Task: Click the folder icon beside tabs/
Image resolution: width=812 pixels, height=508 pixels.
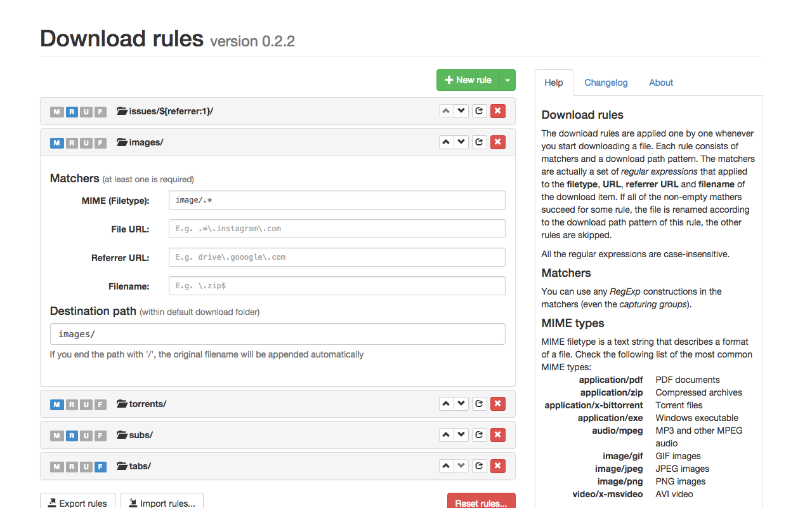Action: (x=121, y=465)
